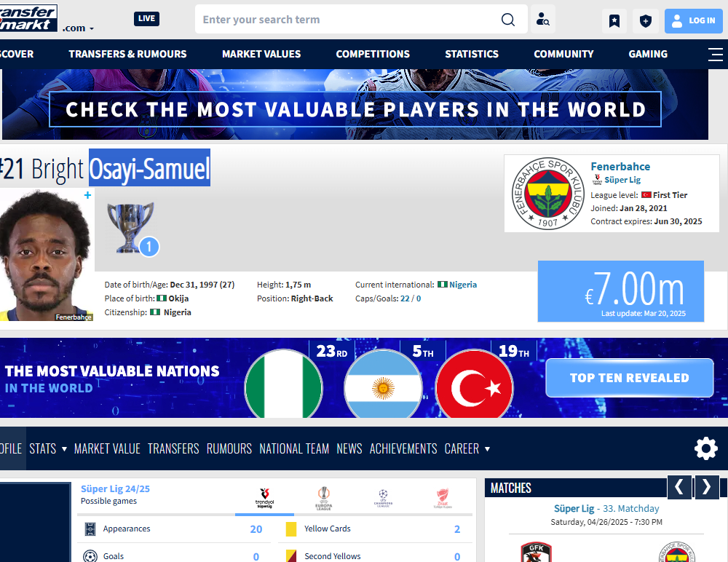This screenshot has height=562, width=728.
Task: Expand the .com domain dropdown
Action: (x=79, y=28)
